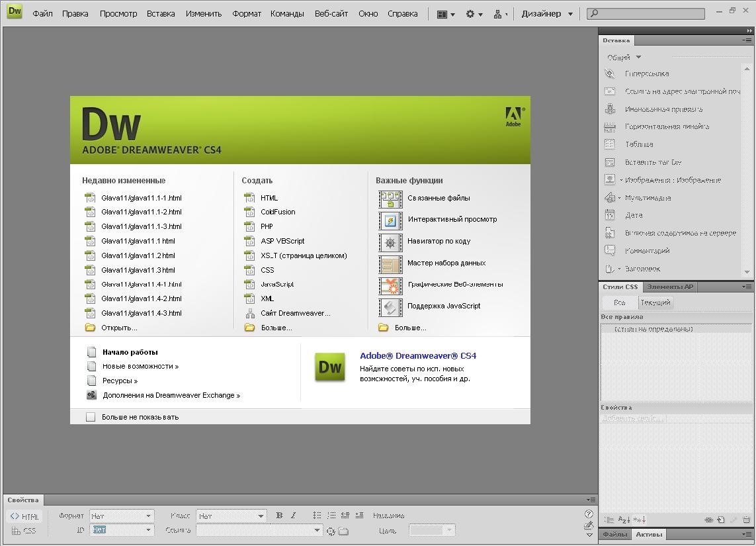Click the Ordered list icon in Properties
Screen dimensions: 756x546
[x=331, y=515]
